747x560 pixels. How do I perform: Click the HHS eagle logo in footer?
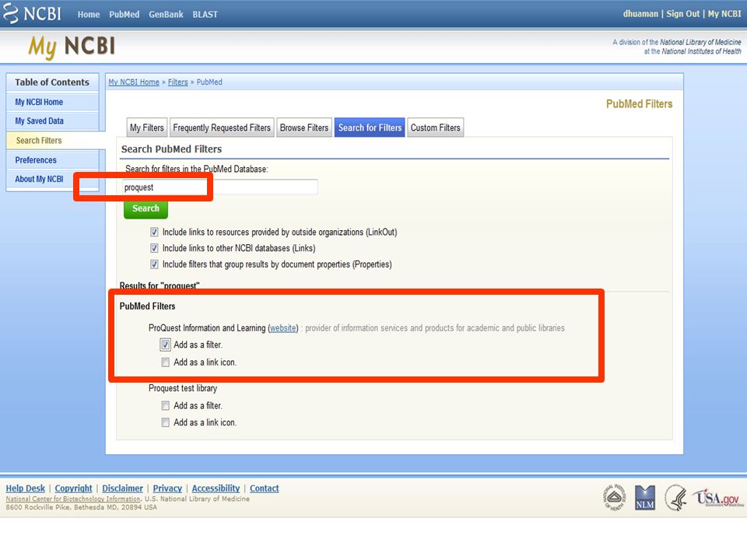(x=676, y=498)
